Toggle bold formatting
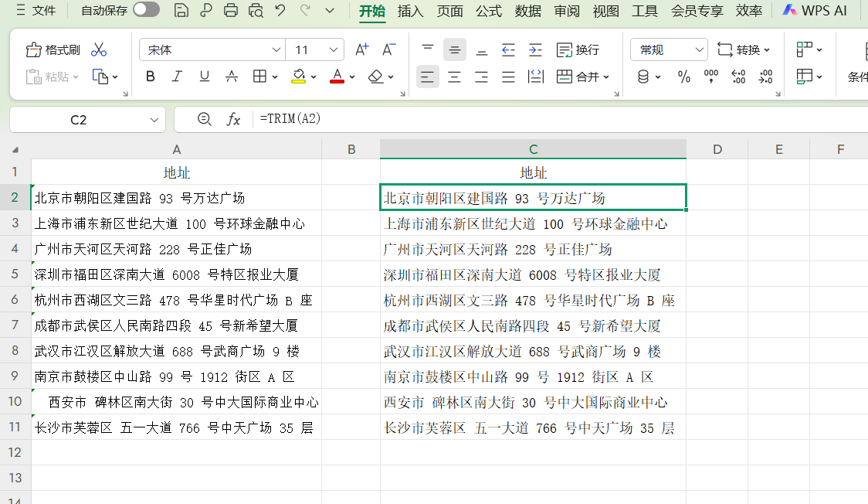Image resolution: width=868 pixels, height=504 pixels. (x=151, y=77)
